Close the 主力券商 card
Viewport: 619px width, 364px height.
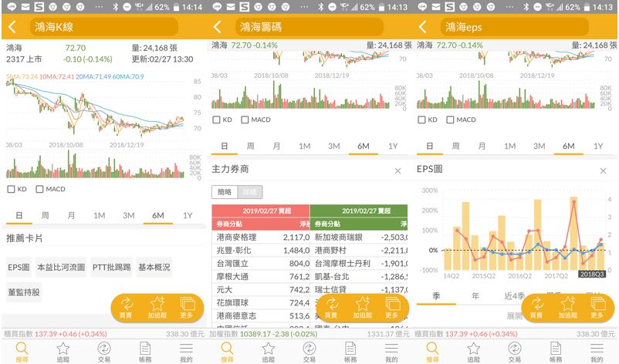[x=398, y=170]
